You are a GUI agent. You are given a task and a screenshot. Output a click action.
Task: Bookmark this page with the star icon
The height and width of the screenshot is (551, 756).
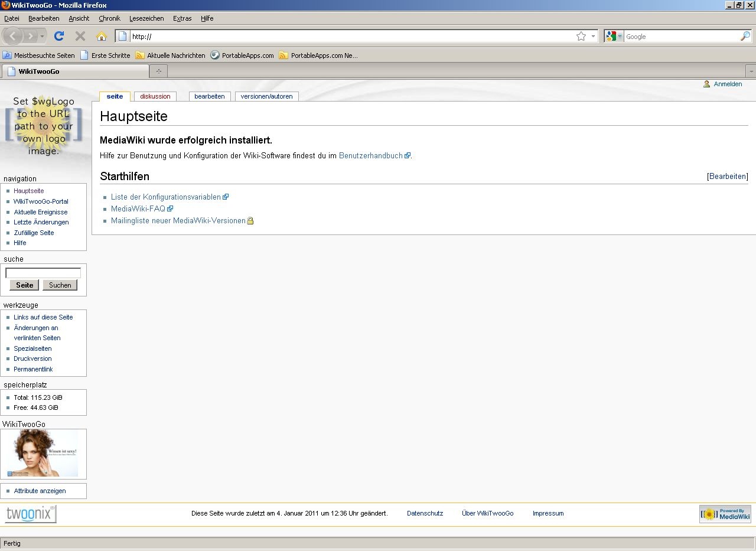click(x=581, y=36)
